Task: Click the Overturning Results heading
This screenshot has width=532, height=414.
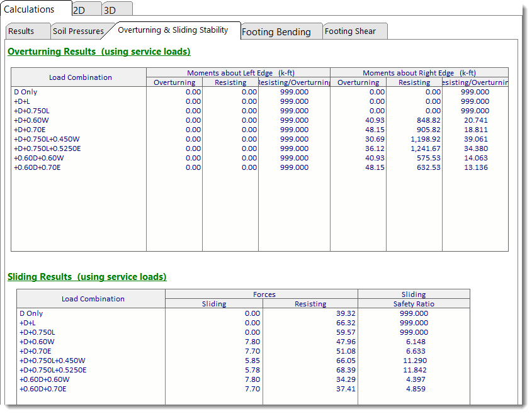Action: coord(99,52)
